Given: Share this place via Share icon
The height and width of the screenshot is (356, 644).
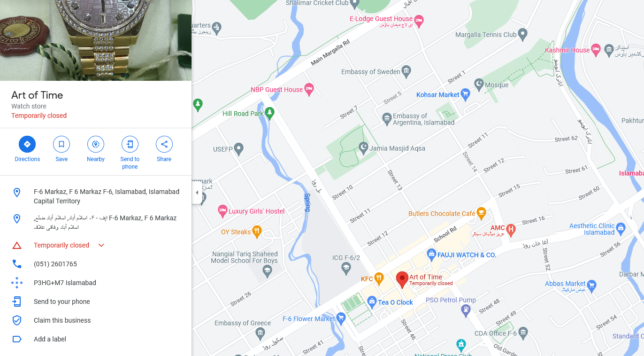Looking at the screenshot, I should (164, 144).
